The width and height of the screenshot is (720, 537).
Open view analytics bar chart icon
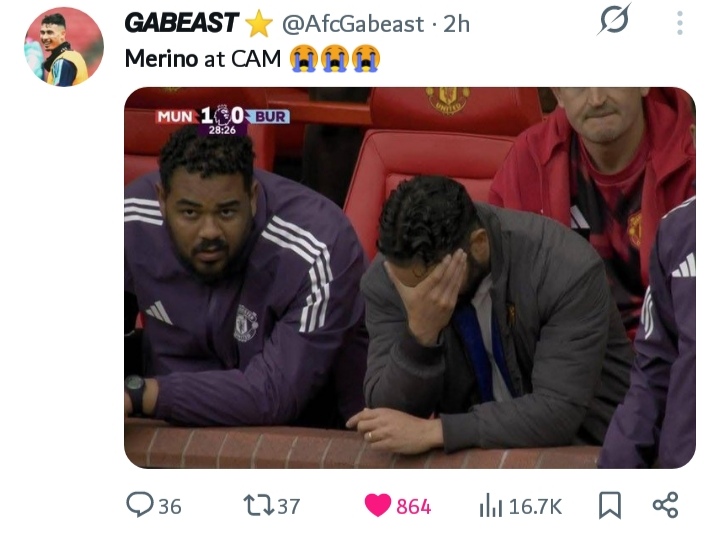491,505
